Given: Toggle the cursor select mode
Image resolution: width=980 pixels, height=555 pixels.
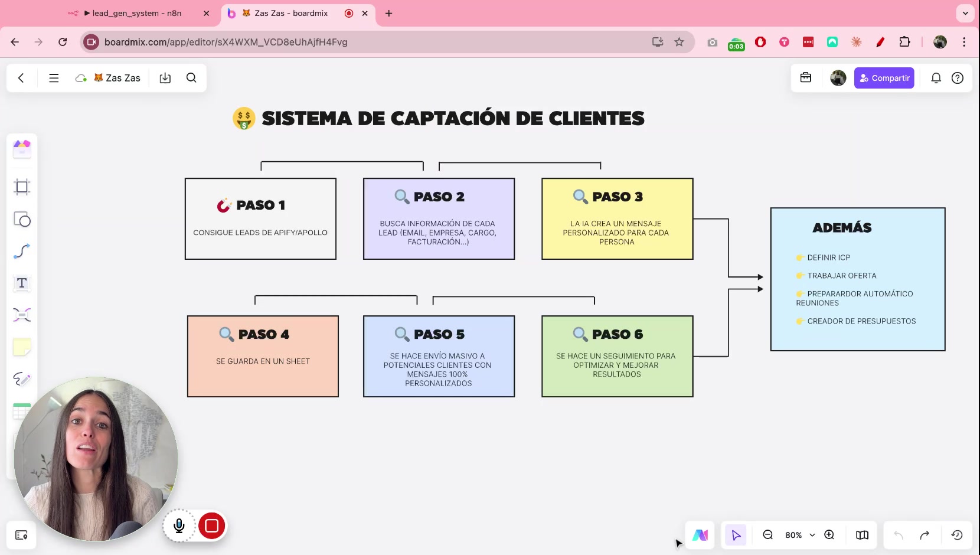Looking at the screenshot, I should 736,535.
